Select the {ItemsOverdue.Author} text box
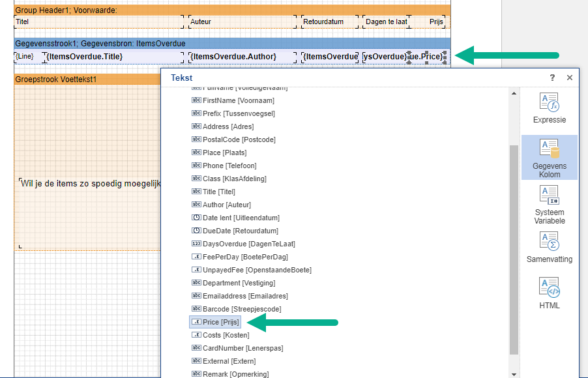Viewport: 588px width, 378px height. click(x=233, y=57)
